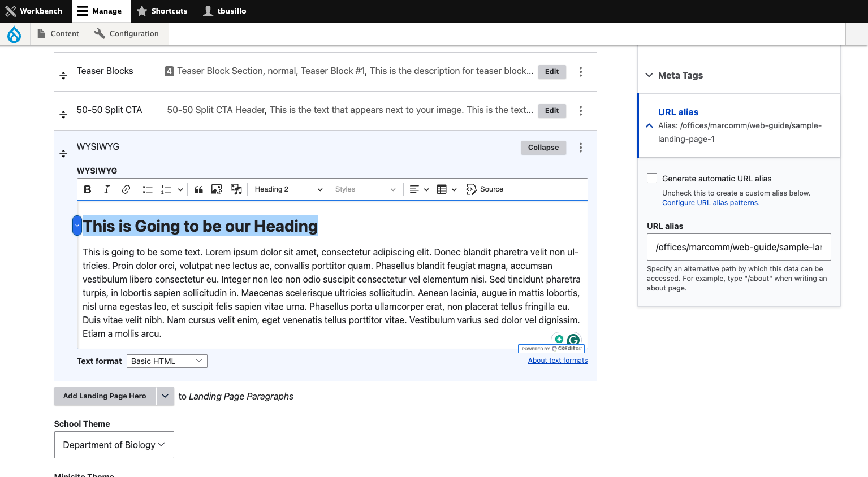The height and width of the screenshot is (477, 868).
Task: Open School Theme Department of Biology dropdown
Action: [x=114, y=445]
